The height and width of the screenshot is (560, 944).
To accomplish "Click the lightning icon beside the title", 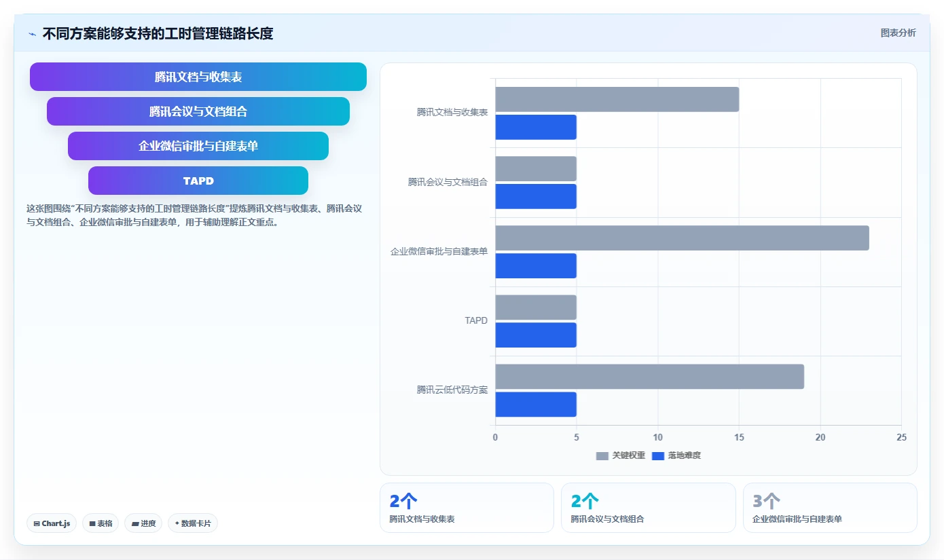I will point(33,33).
